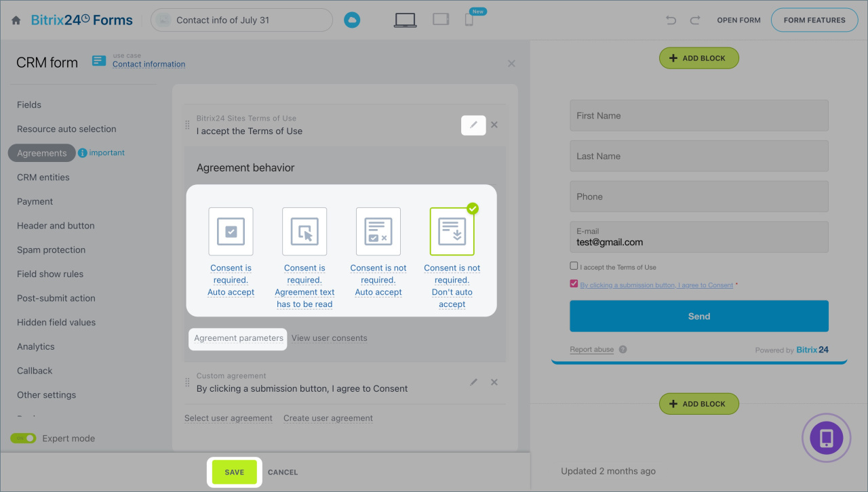Open the Fields section in sidebar
The height and width of the screenshot is (492, 868).
click(29, 105)
